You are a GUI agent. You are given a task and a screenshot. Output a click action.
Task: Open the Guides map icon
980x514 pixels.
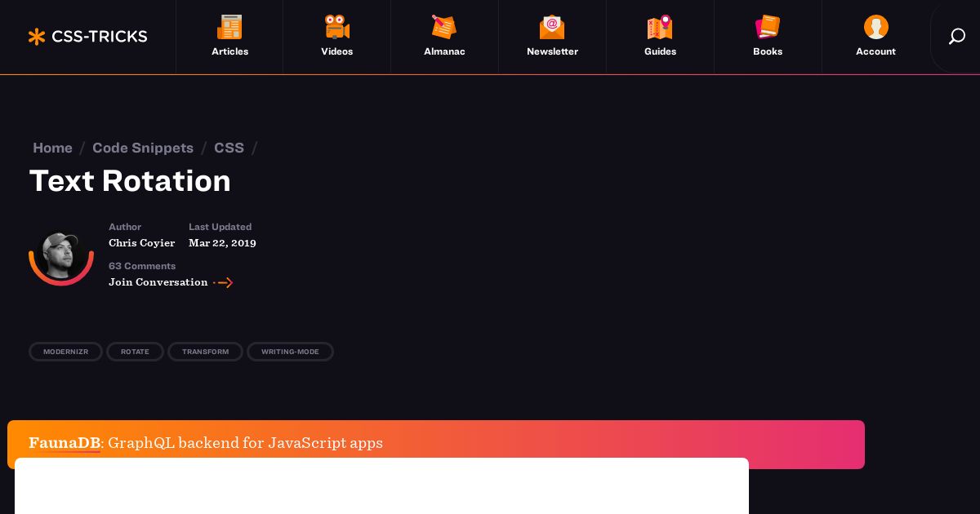(660, 27)
